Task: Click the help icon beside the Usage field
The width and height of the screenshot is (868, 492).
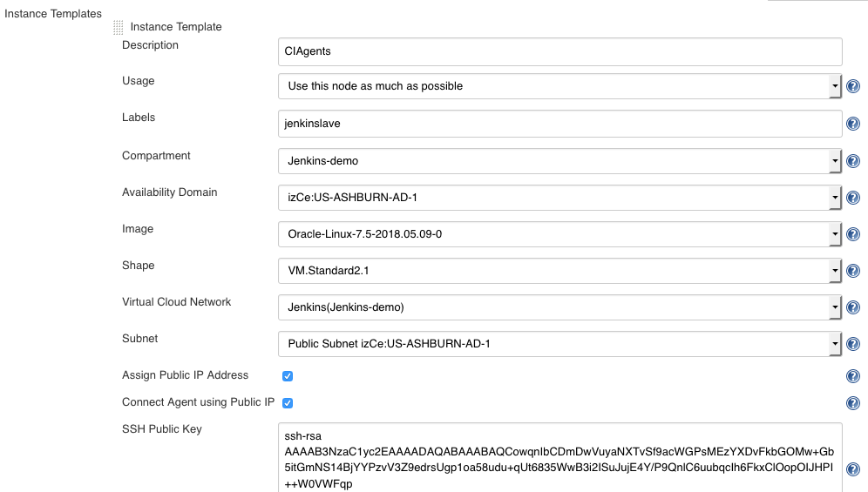Action: click(x=853, y=86)
